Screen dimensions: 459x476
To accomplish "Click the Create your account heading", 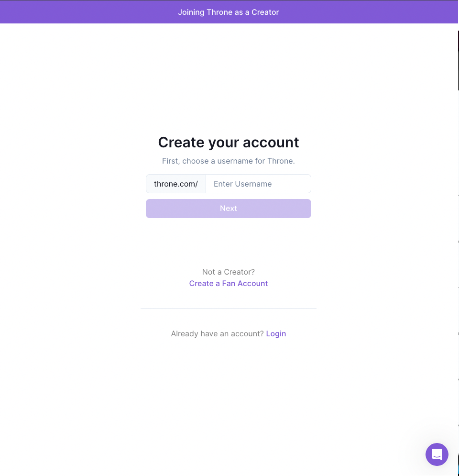I will click(229, 143).
